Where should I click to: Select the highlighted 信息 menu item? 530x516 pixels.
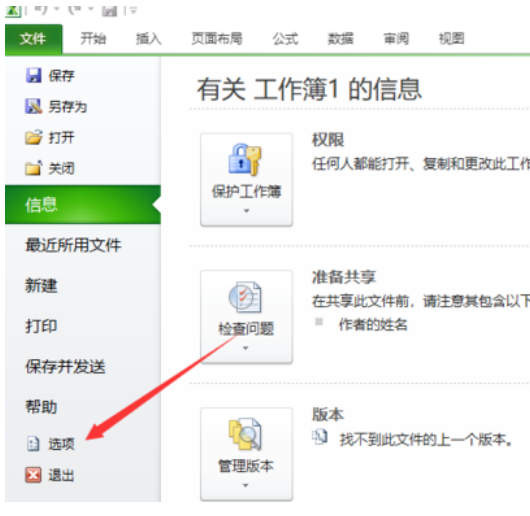(x=83, y=205)
